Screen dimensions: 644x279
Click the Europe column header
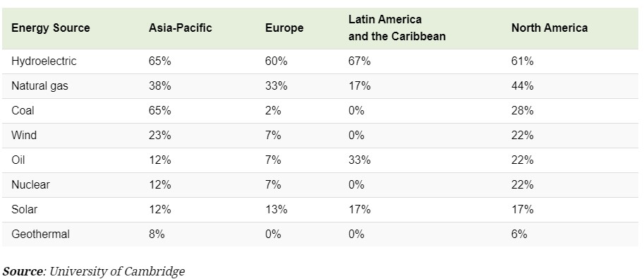[x=284, y=28]
